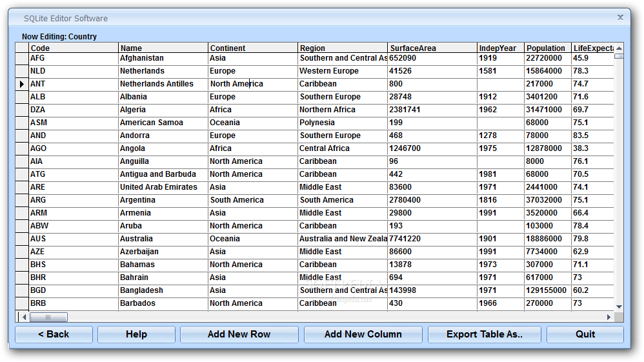Screen dimensions: 644x362
Task: Click the 'United Arab Emirates' cell
Action: pyautogui.click(x=163, y=187)
